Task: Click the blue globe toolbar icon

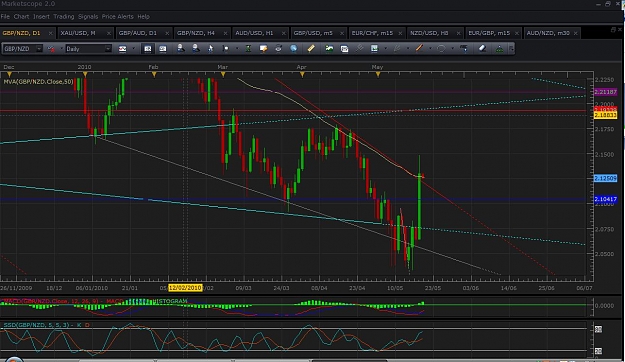Action: [x=293, y=48]
